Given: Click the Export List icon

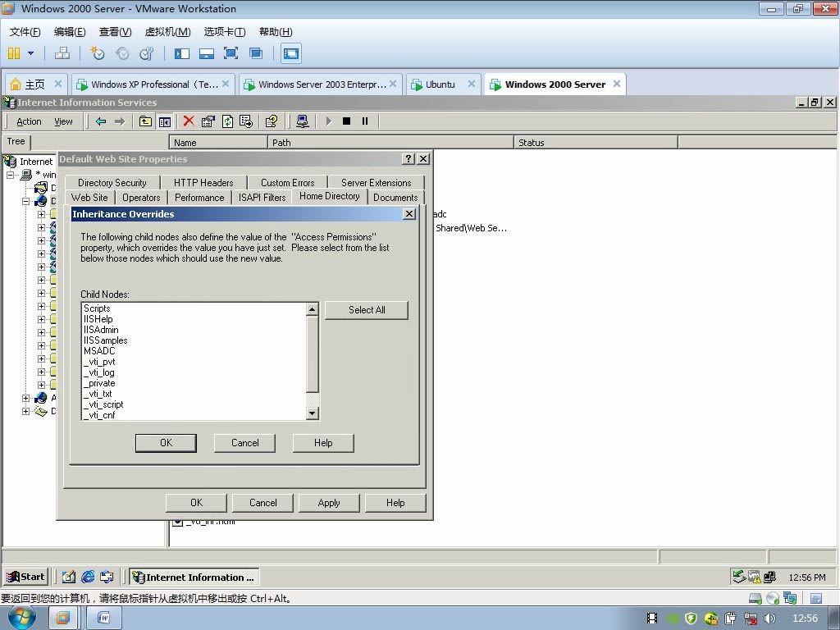Looking at the screenshot, I should point(246,121).
